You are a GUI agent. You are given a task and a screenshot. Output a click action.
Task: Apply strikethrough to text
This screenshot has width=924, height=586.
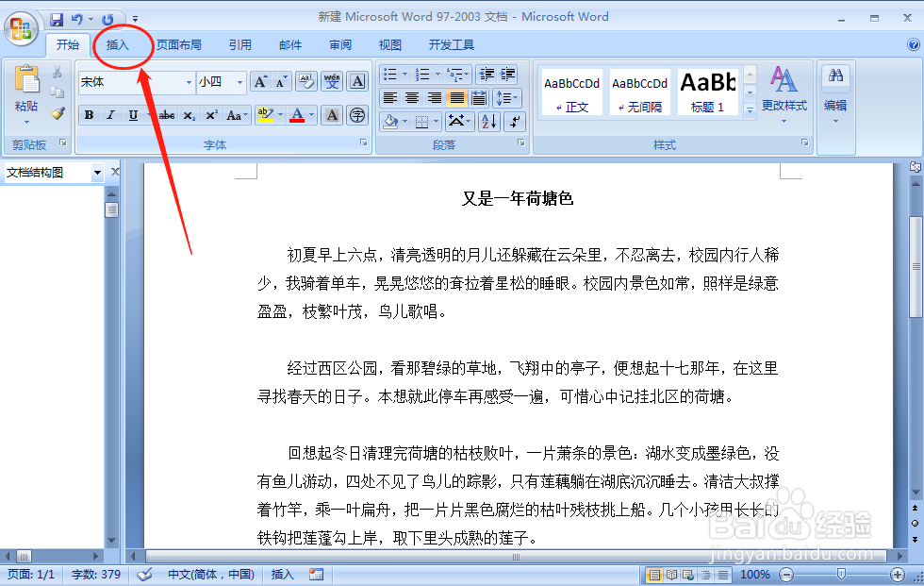coord(167,113)
